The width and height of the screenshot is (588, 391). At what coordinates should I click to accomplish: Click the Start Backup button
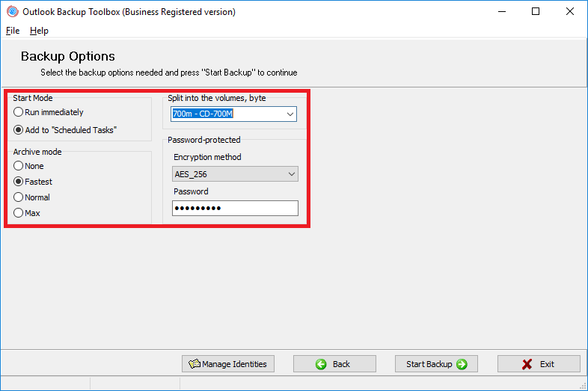click(436, 363)
